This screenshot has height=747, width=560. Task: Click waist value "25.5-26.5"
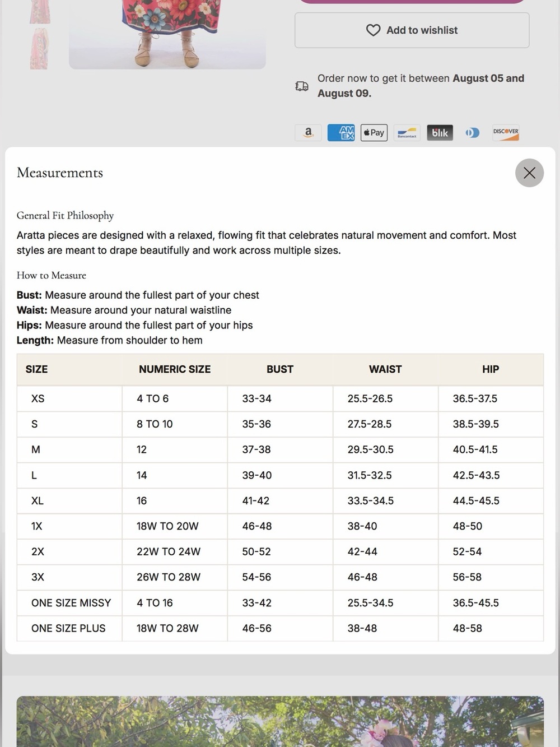coord(370,399)
